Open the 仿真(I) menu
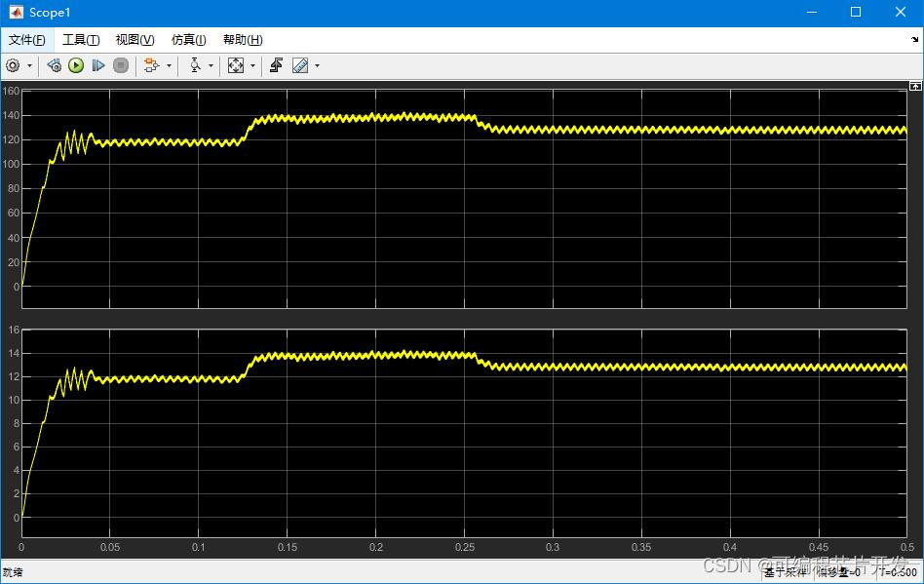The height and width of the screenshot is (584, 924). pos(188,40)
